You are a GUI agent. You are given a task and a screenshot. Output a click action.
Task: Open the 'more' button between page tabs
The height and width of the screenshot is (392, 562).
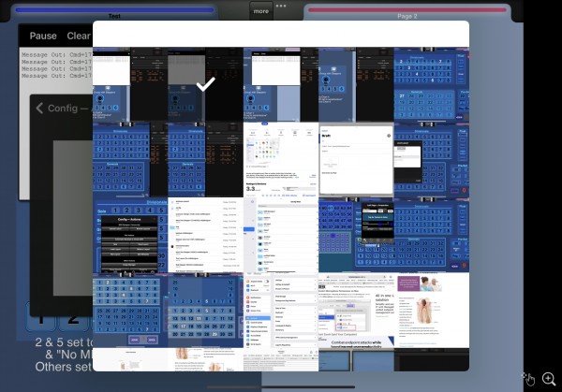pos(261,11)
